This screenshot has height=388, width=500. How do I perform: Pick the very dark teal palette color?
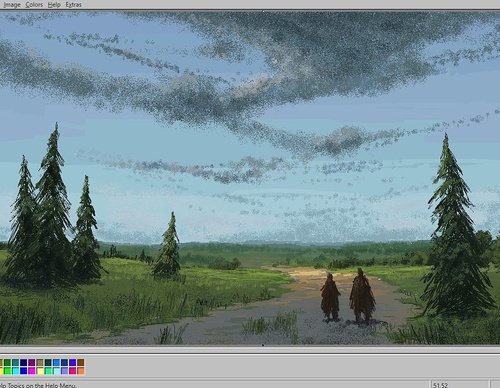point(48,362)
